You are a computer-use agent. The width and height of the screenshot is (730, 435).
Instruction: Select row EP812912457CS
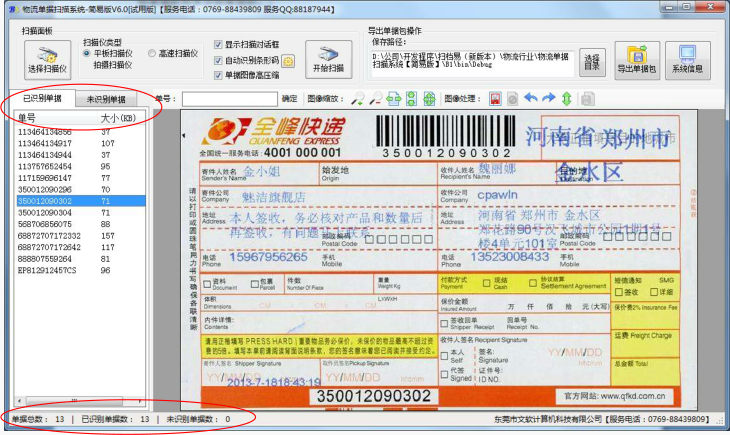coord(80,270)
